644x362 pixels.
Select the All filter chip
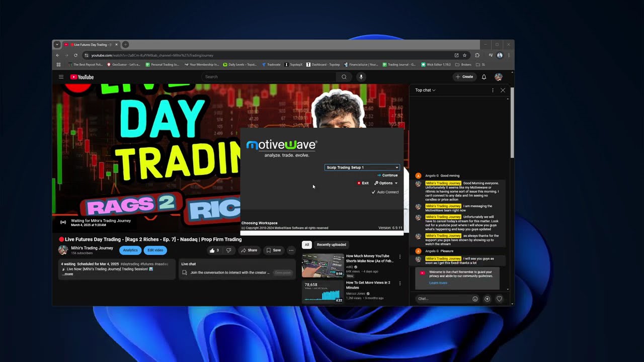point(306,244)
